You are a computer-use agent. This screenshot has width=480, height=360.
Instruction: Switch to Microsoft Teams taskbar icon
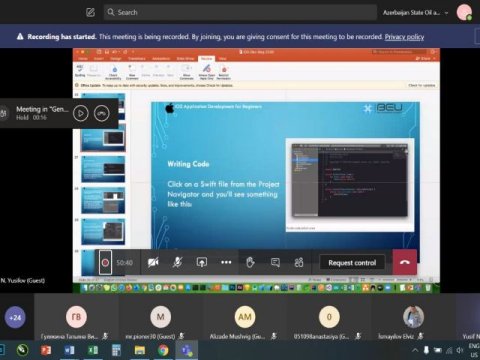click(186, 350)
